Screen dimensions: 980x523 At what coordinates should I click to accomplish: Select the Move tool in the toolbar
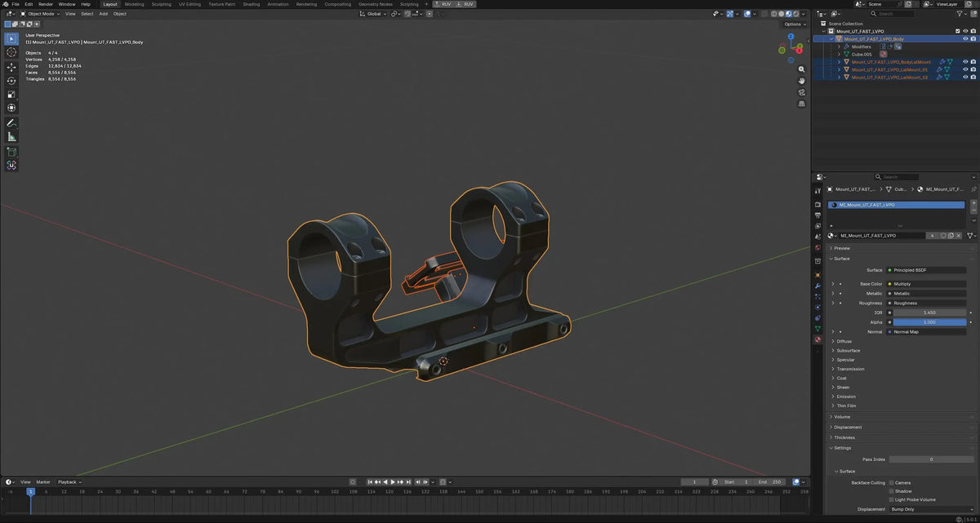11,67
